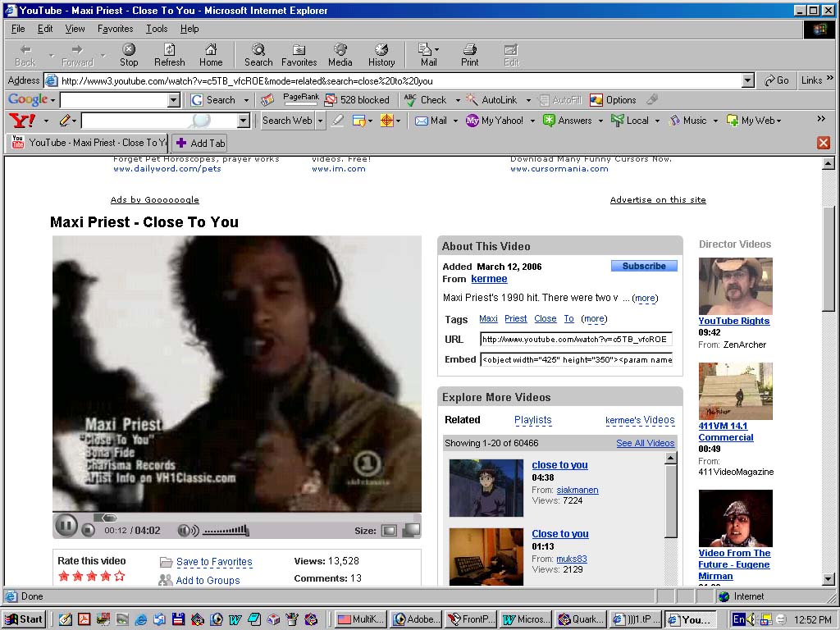The image size is (840, 630).
Task: Switch to the Playlists tab
Action: (532, 420)
